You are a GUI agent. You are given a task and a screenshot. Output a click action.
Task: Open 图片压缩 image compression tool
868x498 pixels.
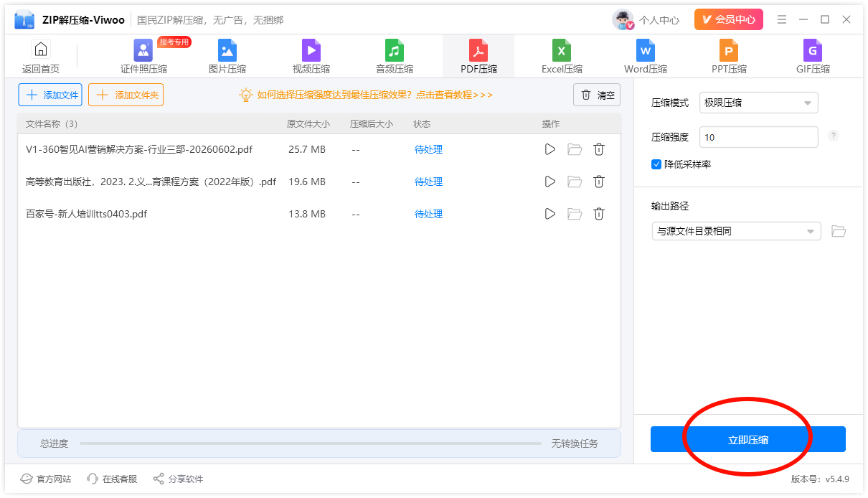coord(227,57)
